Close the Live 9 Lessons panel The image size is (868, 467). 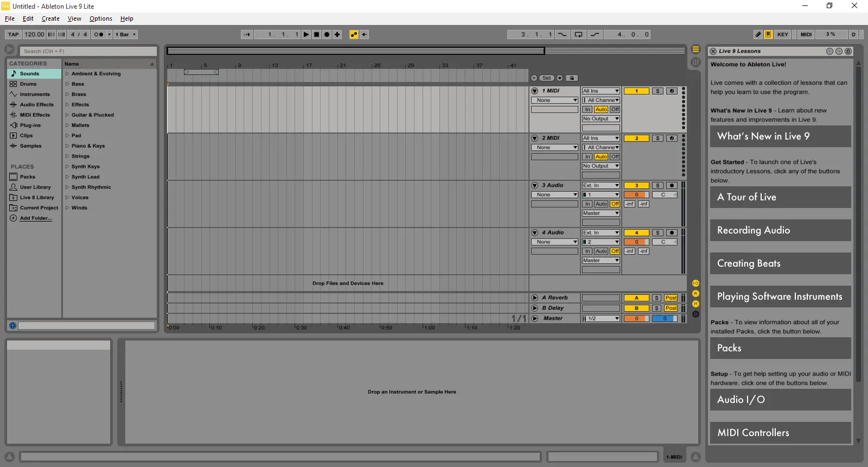coord(713,51)
